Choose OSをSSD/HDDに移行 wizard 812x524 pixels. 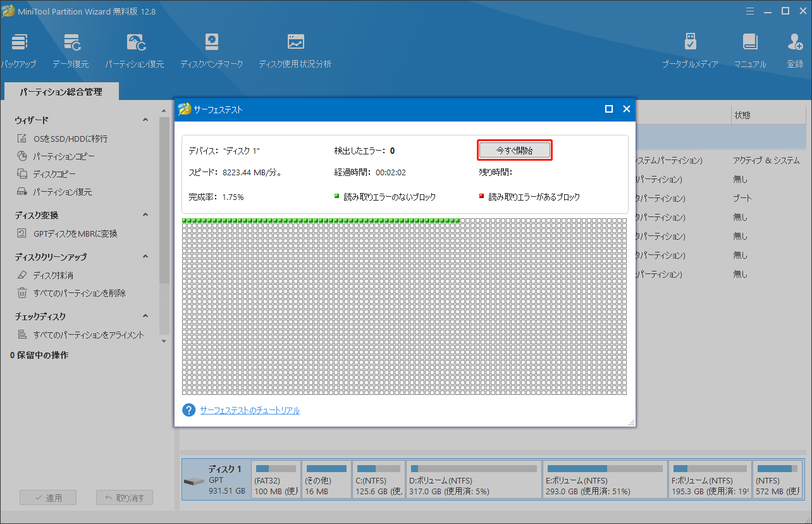(x=70, y=139)
